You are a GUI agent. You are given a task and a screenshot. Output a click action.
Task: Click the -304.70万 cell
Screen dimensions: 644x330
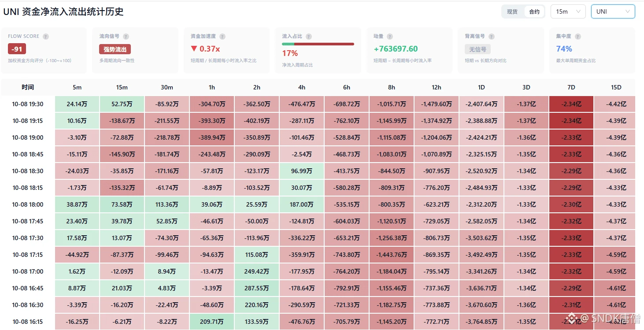coord(212,104)
